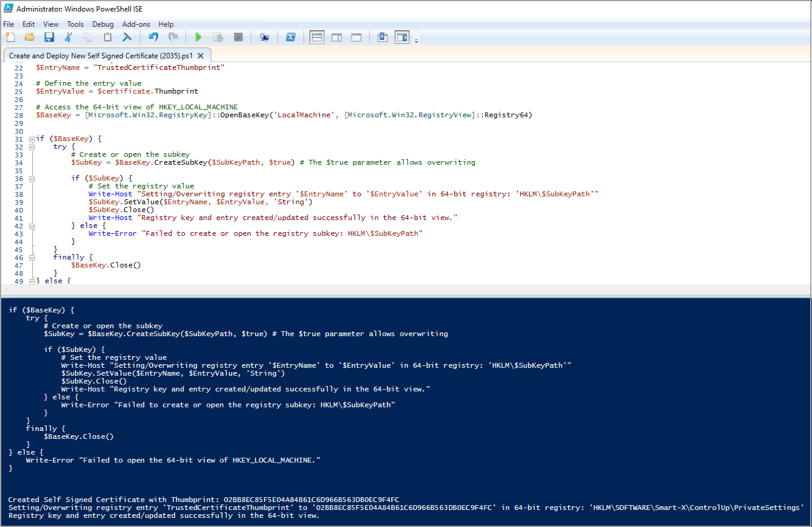The height and width of the screenshot is (527, 812).
Task: Collapse the finally block at line 46
Action: tap(31, 257)
